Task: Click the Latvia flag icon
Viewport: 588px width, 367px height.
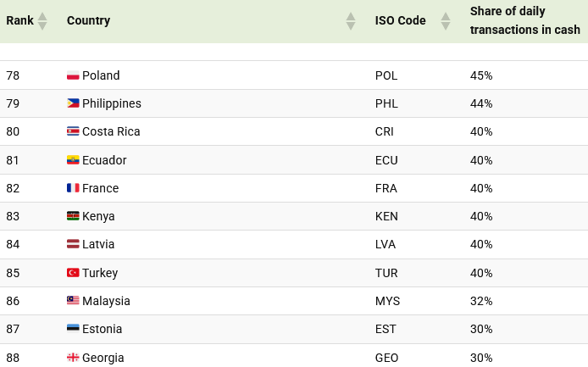Action: (x=73, y=244)
